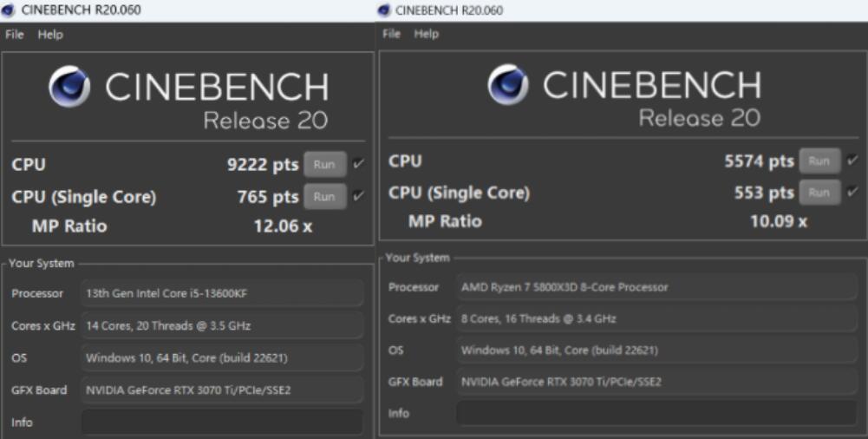
Task: Open Help menu in the i5-13600KF window
Action: point(50,35)
